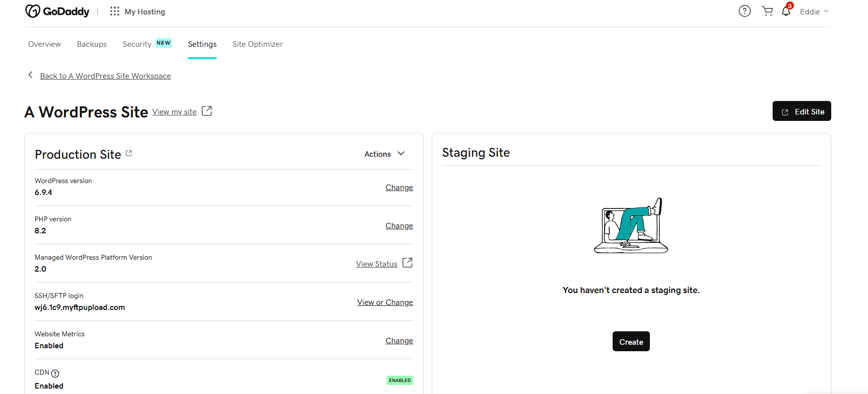This screenshot has height=394, width=868.
Task: Click the back arrow chevron
Action: tap(30, 75)
